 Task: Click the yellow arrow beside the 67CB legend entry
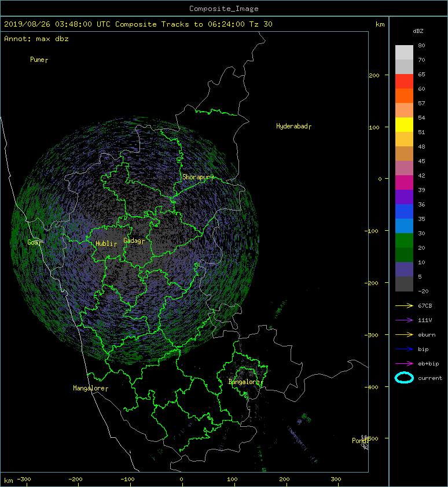click(x=404, y=306)
